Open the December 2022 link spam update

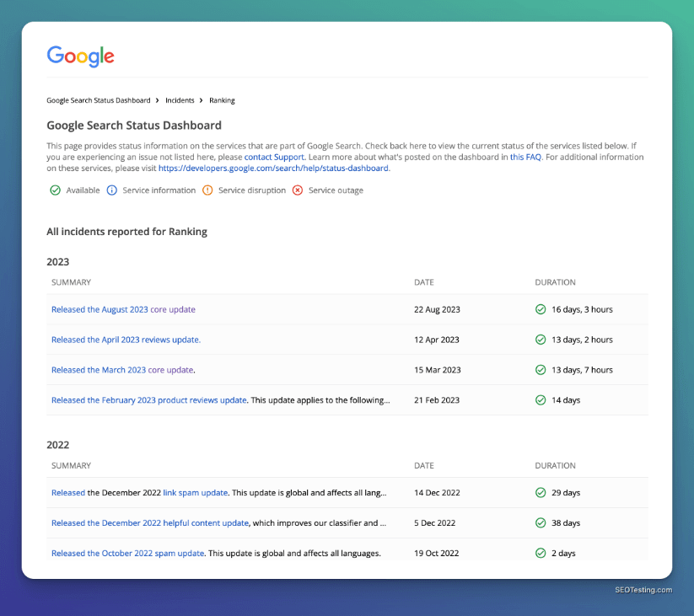pyautogui.click(x=195, y=492)
